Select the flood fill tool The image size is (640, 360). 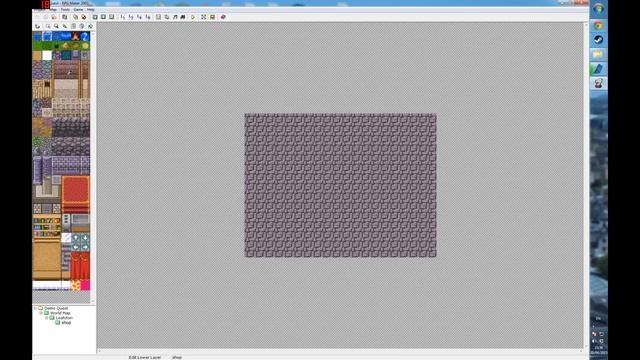pos(91,26)
